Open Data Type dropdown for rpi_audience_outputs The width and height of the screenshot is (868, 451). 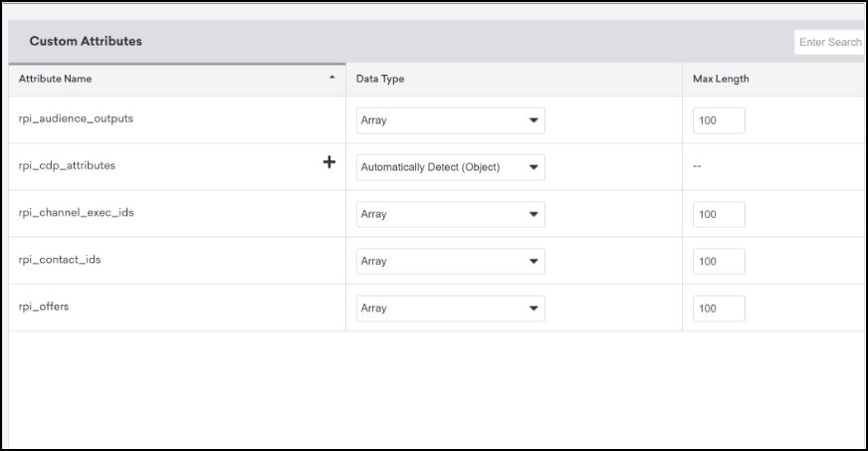click(x=450, y=120)
